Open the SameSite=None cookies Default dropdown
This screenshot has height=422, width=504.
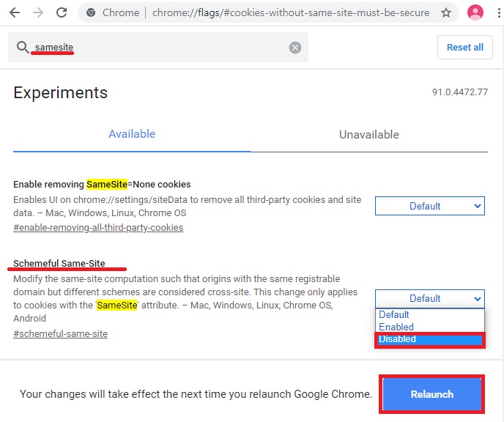click(430, 207)
